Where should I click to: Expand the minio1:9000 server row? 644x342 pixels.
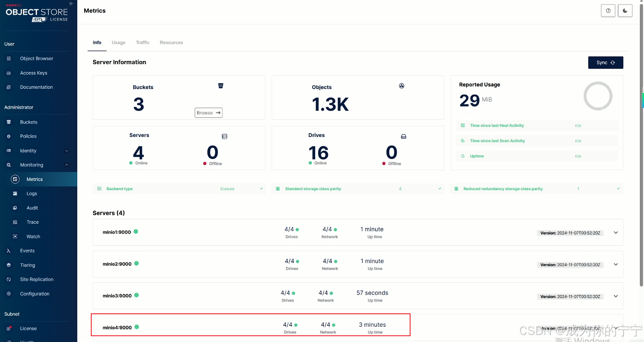click(616, 232)
